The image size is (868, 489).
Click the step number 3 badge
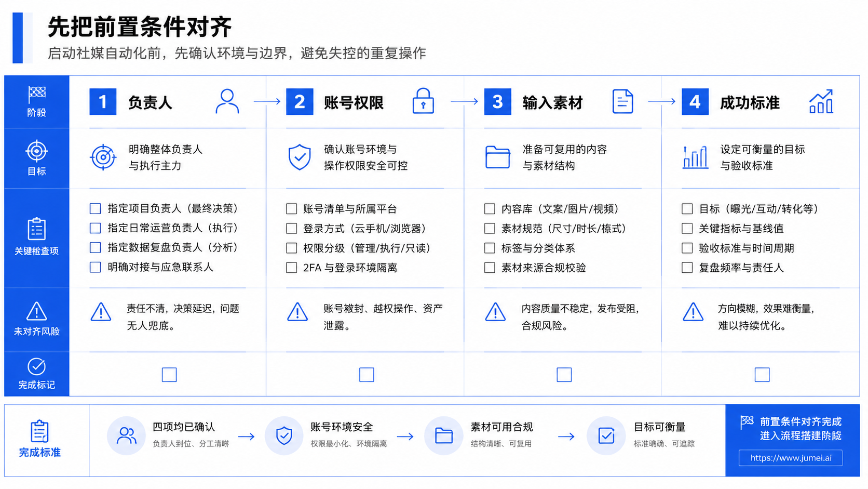pos(498,101)
